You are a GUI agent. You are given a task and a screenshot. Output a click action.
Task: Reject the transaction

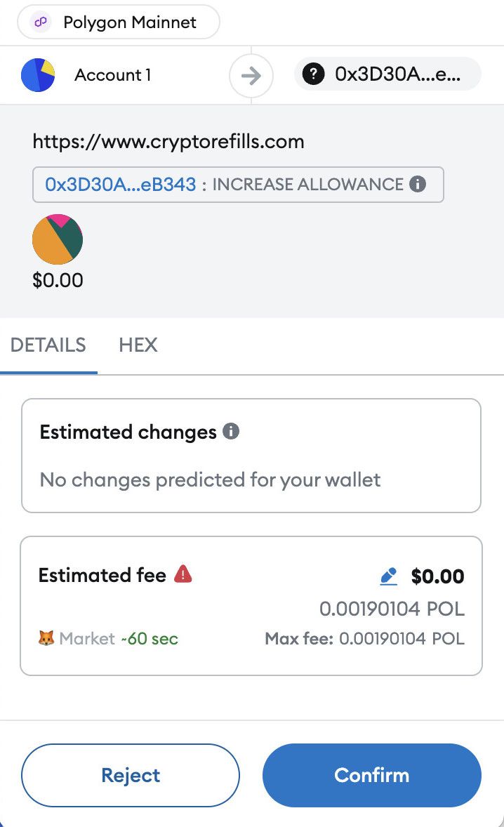131,775
